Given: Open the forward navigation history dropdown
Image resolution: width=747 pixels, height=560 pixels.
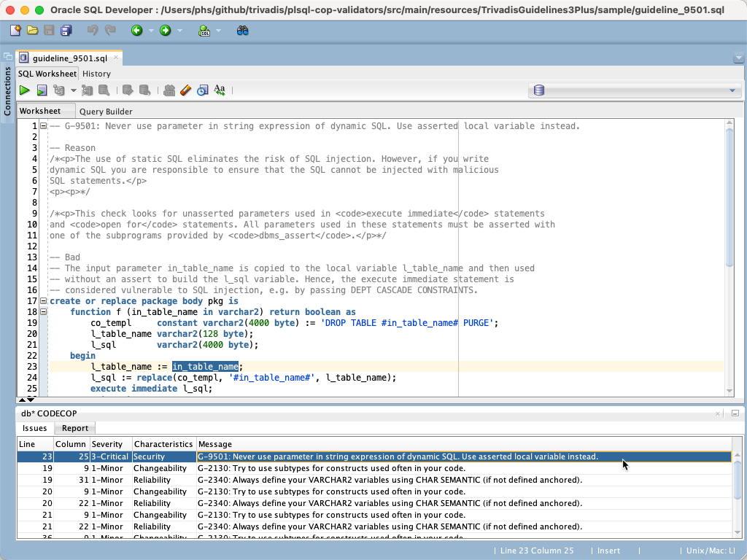Looking at the screenshot, I should pos(179,31).
